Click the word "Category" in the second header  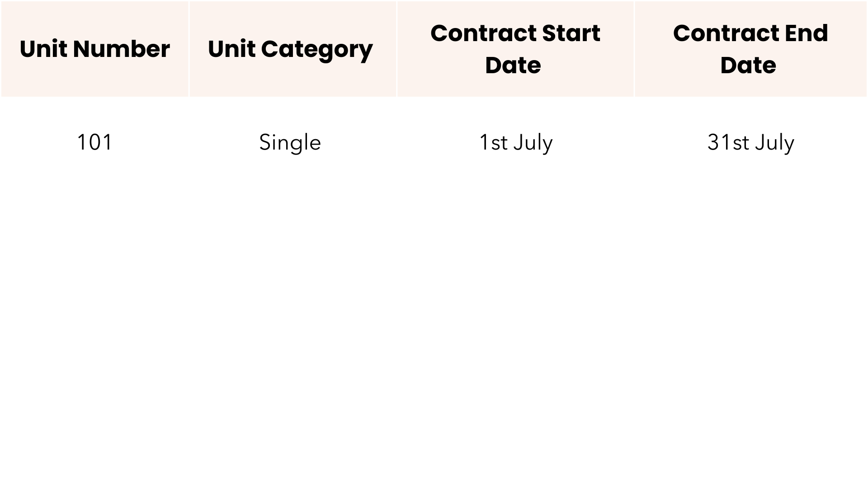point(317,50)
